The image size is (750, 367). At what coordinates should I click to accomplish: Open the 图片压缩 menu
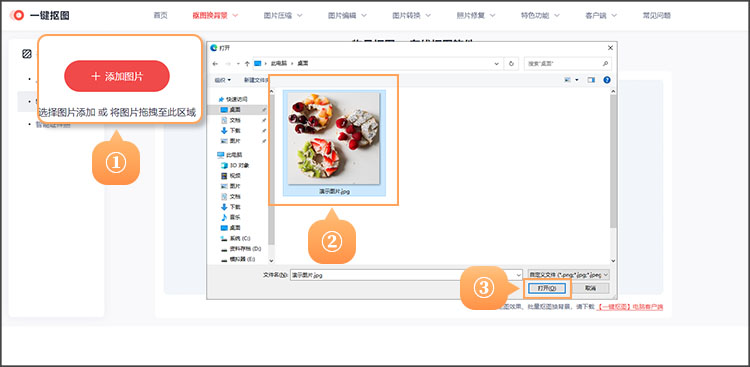point(283,15)
